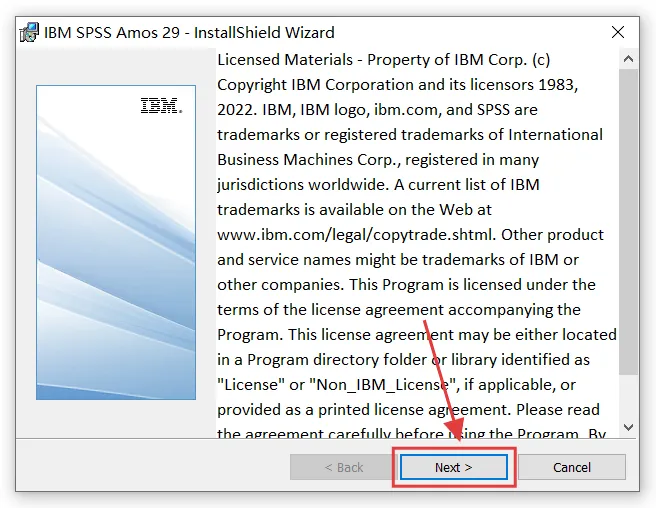Click the IBM logo in banner image
656x508 pixels.
(161, 105)
